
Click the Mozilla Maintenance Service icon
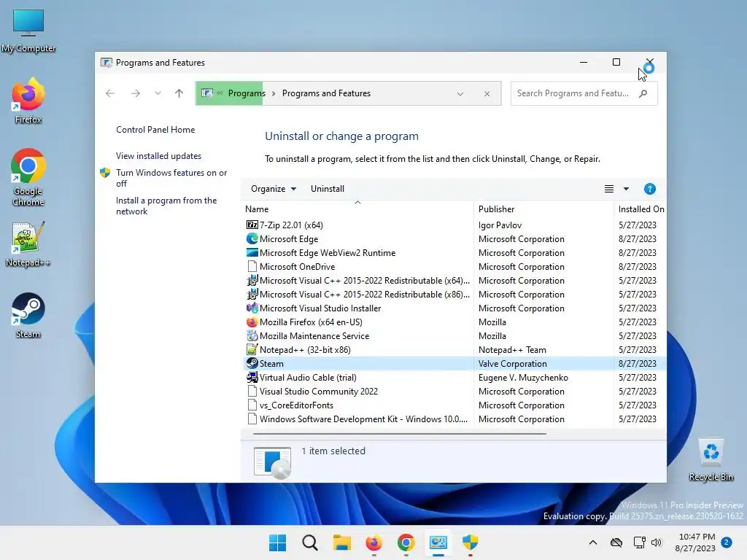(252, 335)
